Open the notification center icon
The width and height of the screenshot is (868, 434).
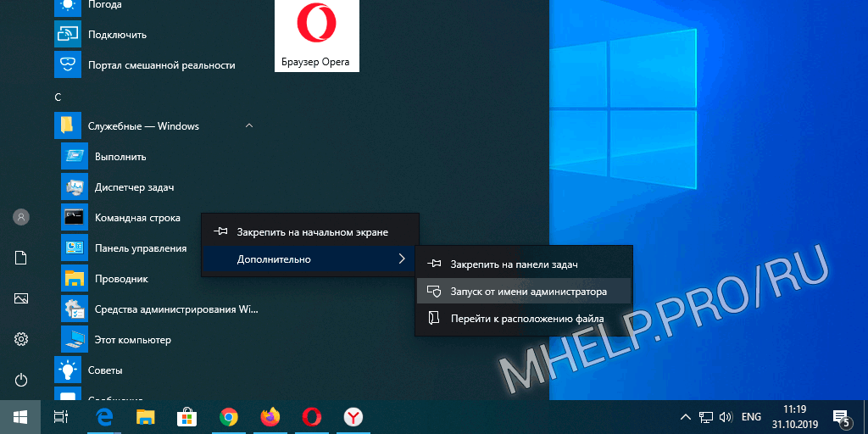pos(842,418)
